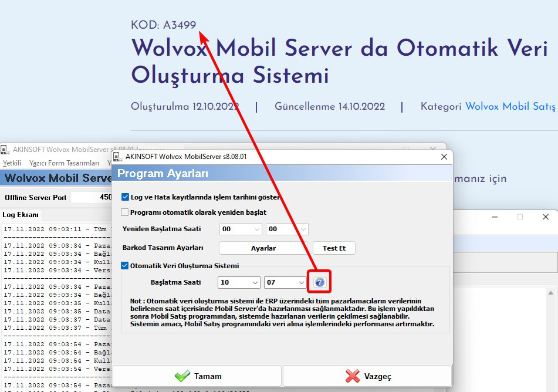Minimize the rear window behind the dialog

(495, 217)
